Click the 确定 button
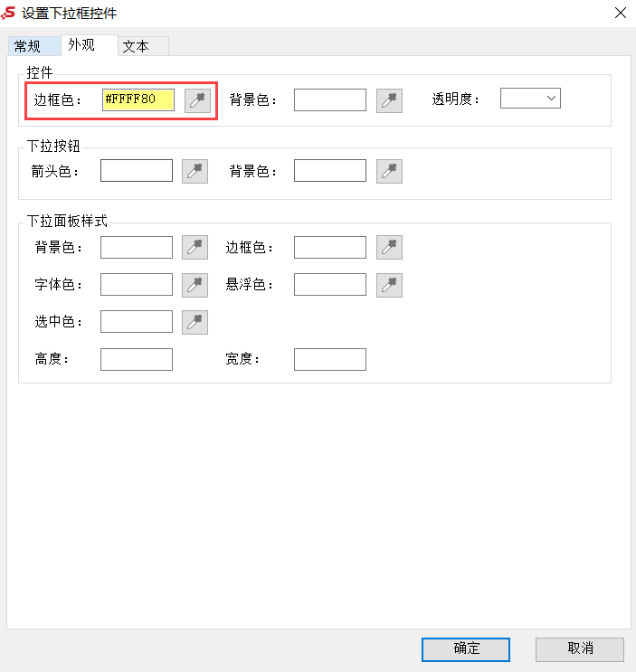 (466, 649)
